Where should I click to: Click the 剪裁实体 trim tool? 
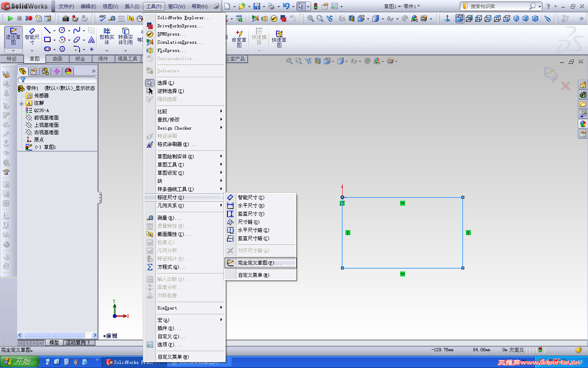coord(107,36)
